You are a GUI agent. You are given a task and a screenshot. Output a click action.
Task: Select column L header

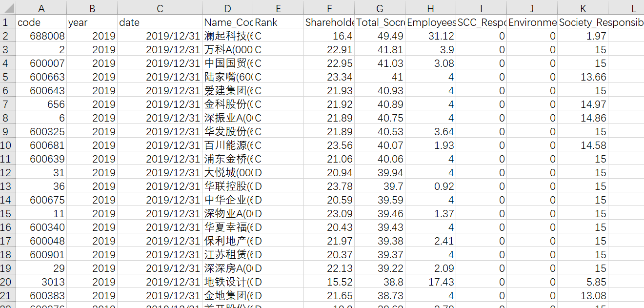(626, 8)
